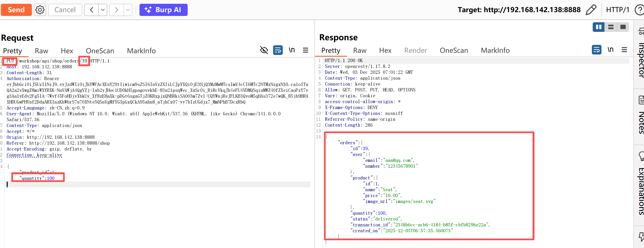The width and height of the screenshot is (644, 248).
Task: Click the Burp AI button
Action: click(163, 10)
